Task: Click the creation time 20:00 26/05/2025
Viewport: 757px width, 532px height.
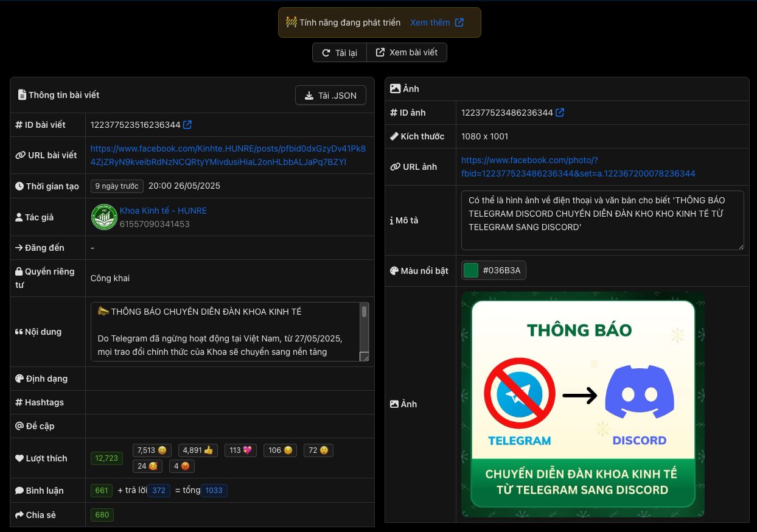Action: click(x=184, y=186)
